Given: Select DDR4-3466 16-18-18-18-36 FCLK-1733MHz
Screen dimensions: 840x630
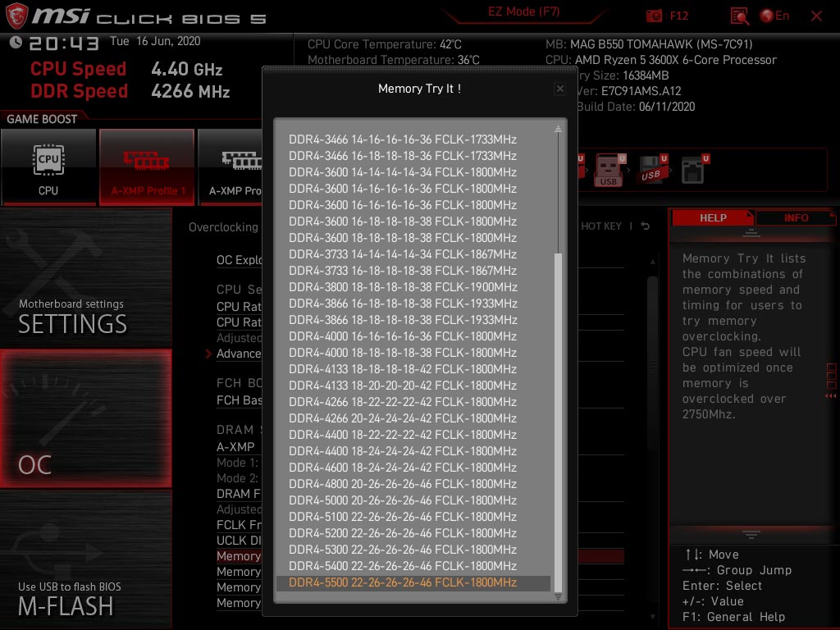Looking at the screenshot, I should tap(402, 156).
